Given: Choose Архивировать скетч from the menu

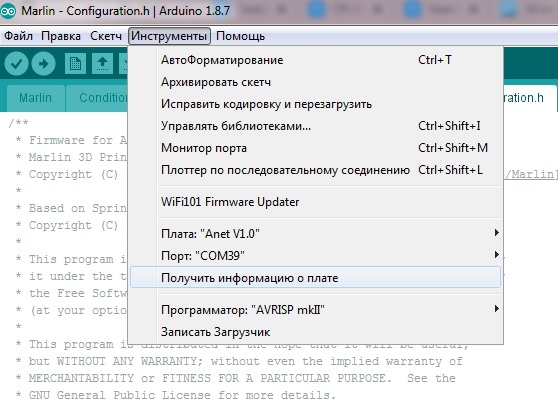Looking at the screenshot, I should (x=315, y=82).
